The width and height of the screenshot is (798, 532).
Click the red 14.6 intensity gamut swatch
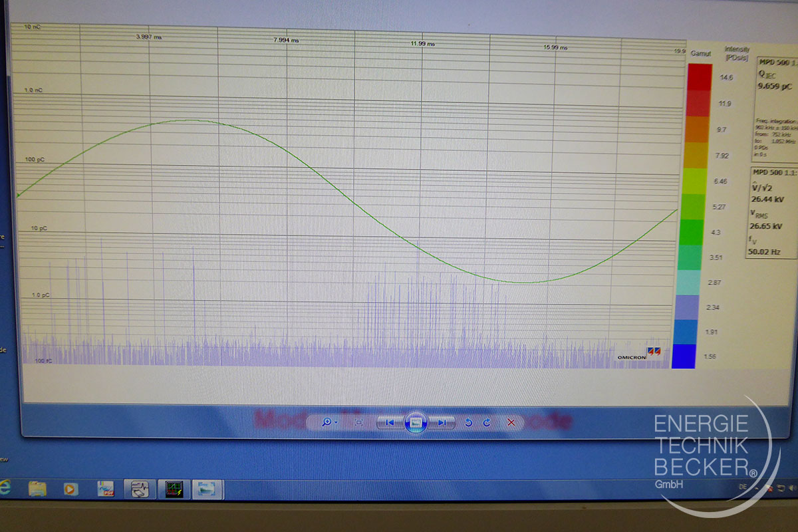pos(700,76)
